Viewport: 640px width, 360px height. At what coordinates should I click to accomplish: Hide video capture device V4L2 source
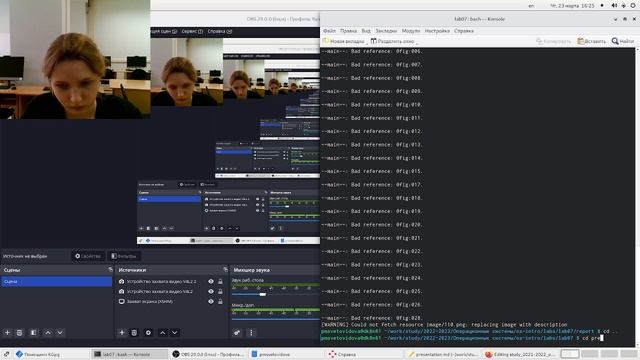point(211,291)
